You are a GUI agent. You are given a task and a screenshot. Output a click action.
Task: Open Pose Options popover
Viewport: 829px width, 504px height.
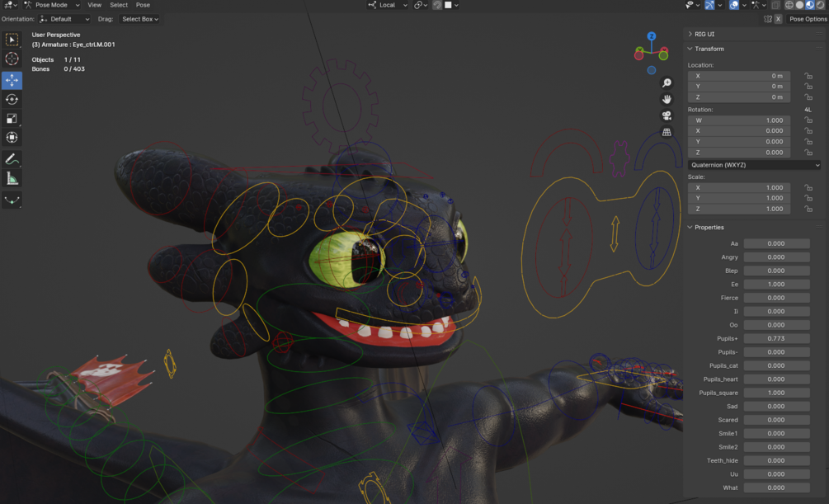(808, 19)
